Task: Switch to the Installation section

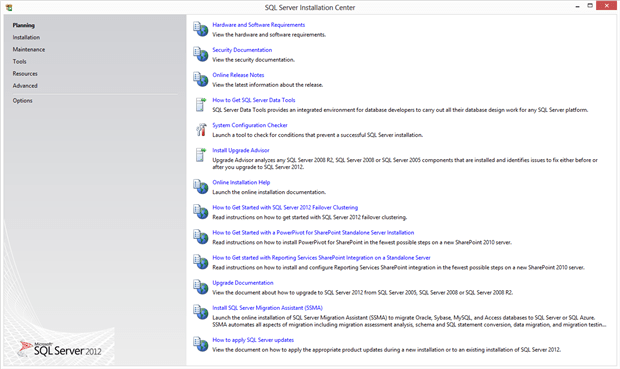Action: (26, 37)
